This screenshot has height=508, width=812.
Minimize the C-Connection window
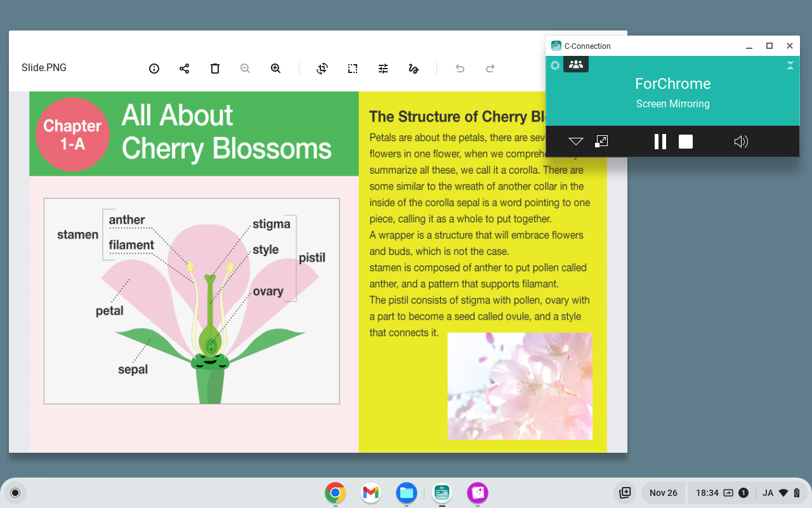(x=749, y=46)
